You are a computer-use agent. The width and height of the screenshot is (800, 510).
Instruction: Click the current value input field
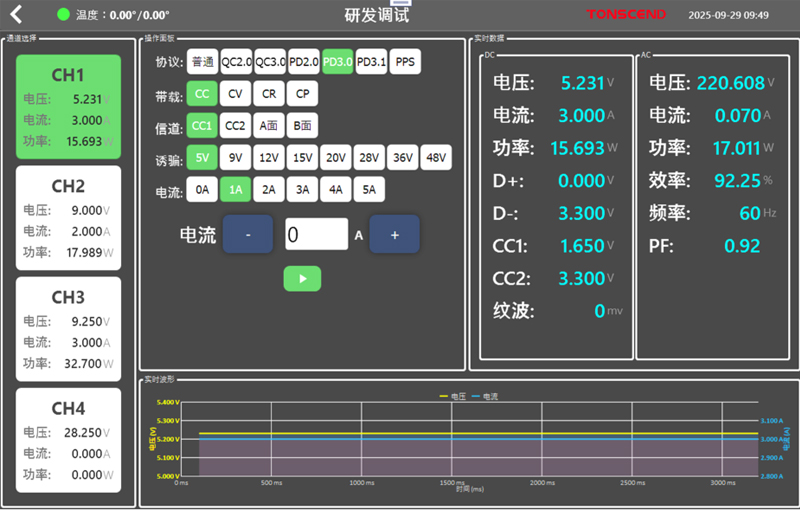(x=316, y=235)
